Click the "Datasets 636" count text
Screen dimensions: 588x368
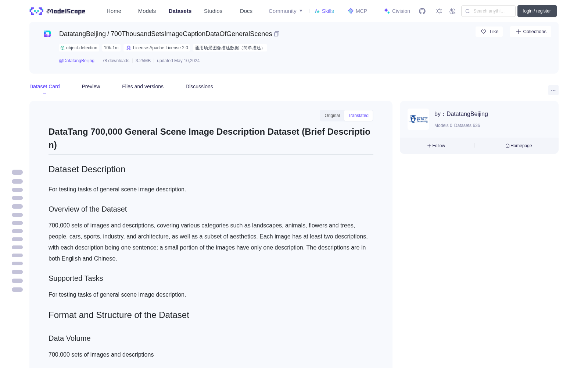467,125
